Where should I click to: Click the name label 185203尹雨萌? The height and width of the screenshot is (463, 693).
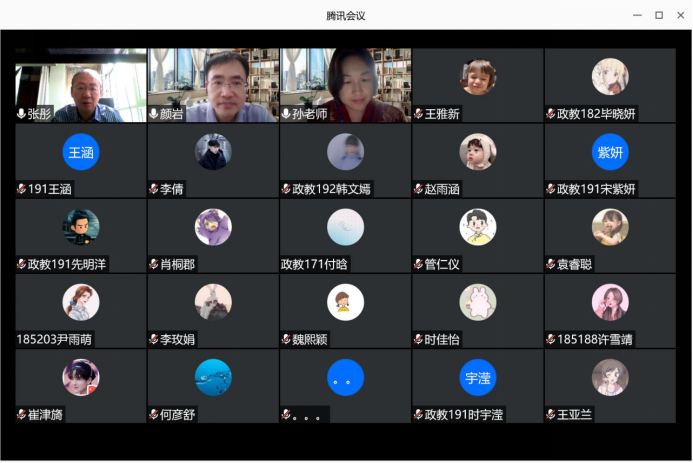[54, 339]
